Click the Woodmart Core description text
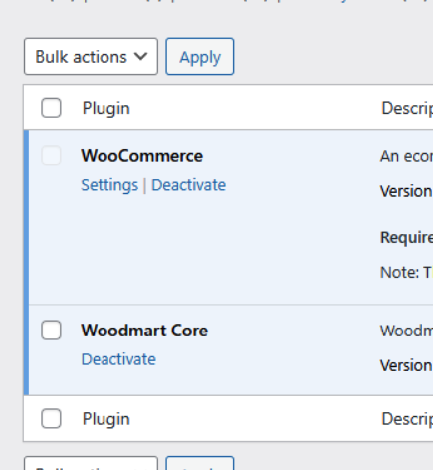This screenshot has width=433, height=470. (406, 331)
